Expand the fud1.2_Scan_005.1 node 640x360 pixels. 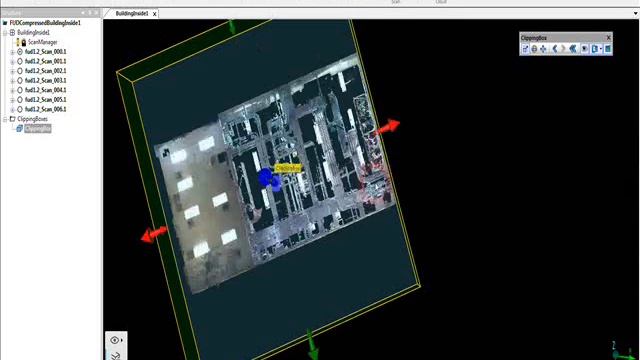12,100
